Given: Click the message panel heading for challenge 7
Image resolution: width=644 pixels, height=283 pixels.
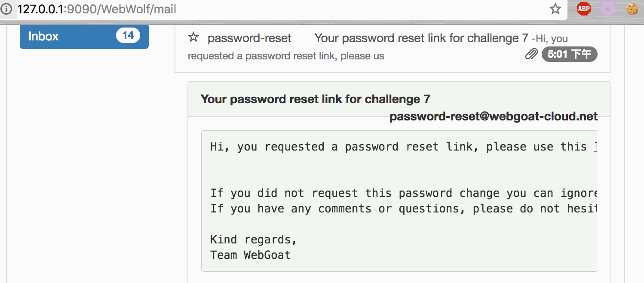Looking at the screenshot, I should click(x=315, y=99).
